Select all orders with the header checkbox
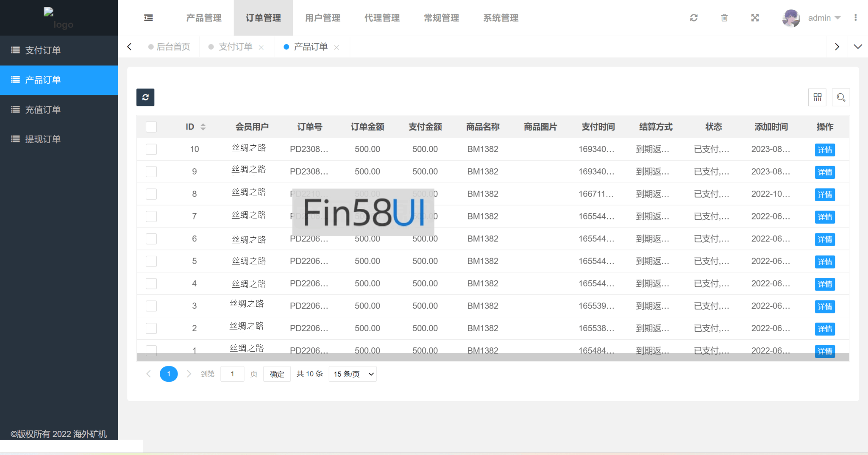This screenshot has height=455, width=868. tap(151, 126)
